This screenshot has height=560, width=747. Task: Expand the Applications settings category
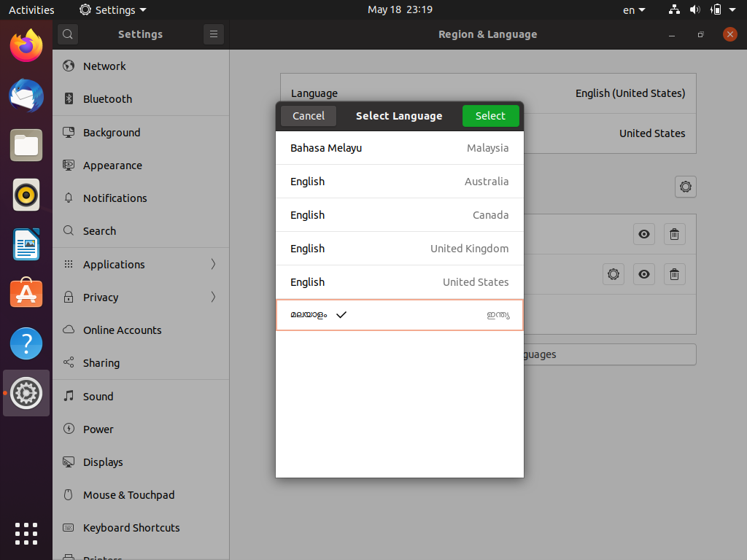tap(140, 264)
